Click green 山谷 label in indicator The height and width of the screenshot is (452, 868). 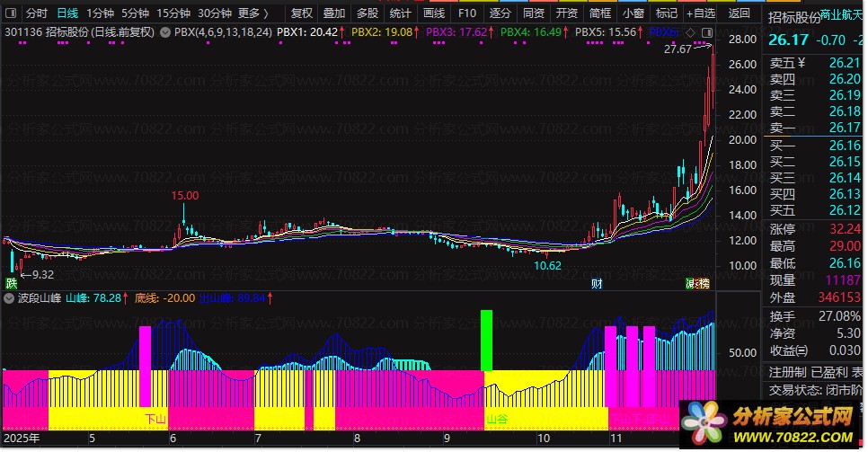[x=497, y=419]
